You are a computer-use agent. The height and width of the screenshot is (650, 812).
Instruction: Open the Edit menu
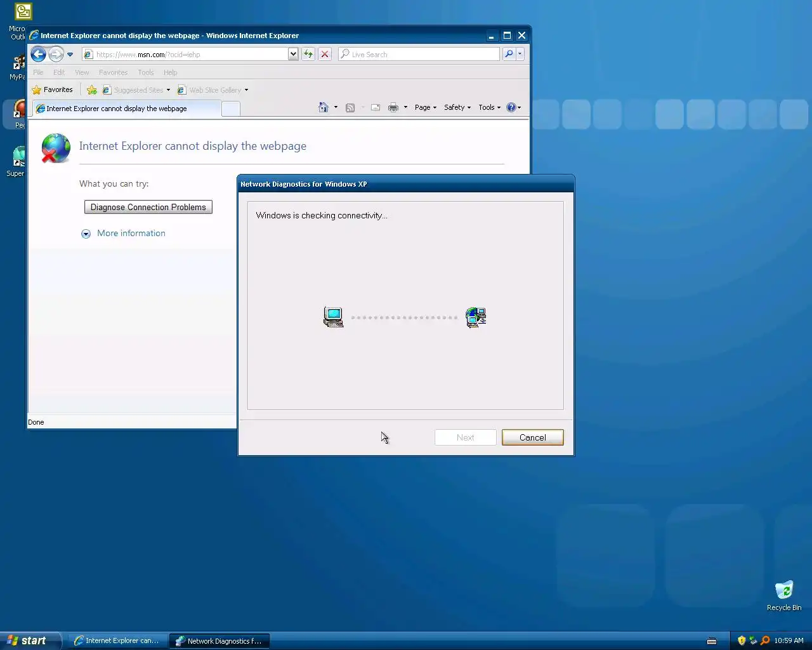(59, 72)
